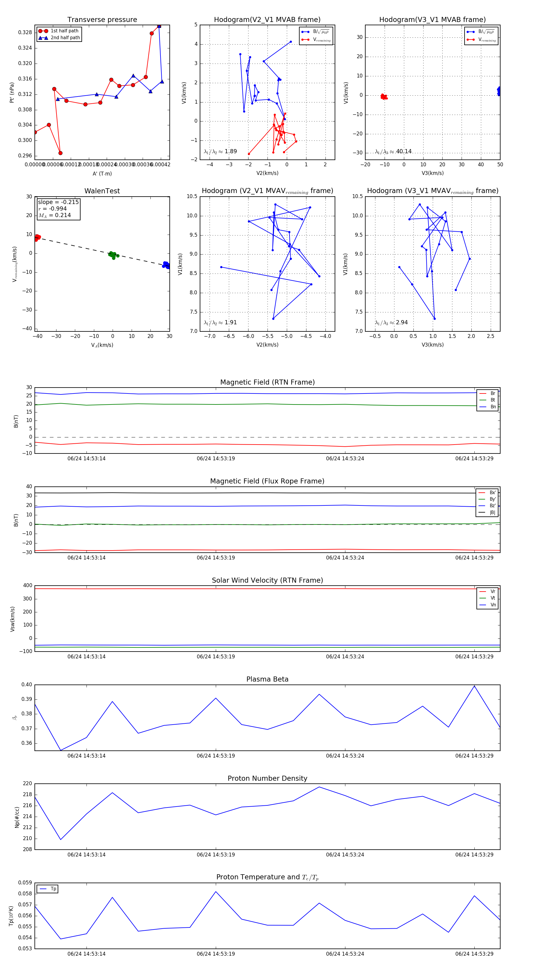Select the Tp legend entry in temperature plot
The width and height of the screenshot is (535, 980).
pos(48,889)
